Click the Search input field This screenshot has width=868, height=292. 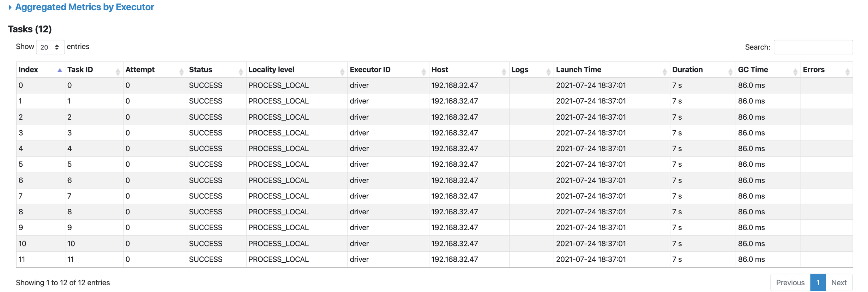[813, 47]
